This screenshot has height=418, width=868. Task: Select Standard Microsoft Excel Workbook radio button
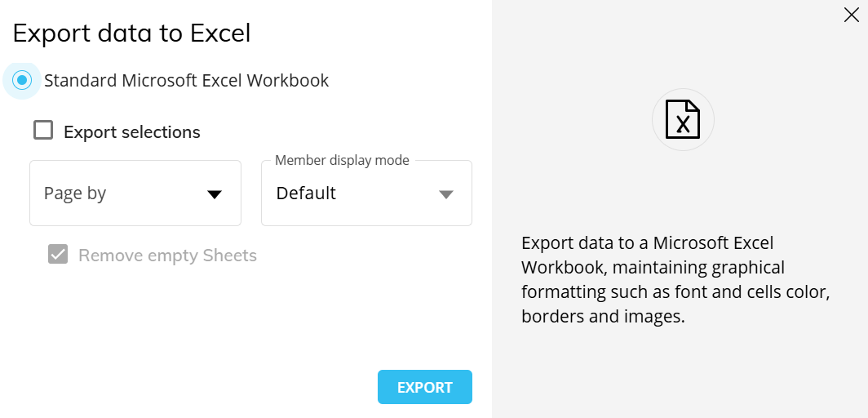(22, 80)
